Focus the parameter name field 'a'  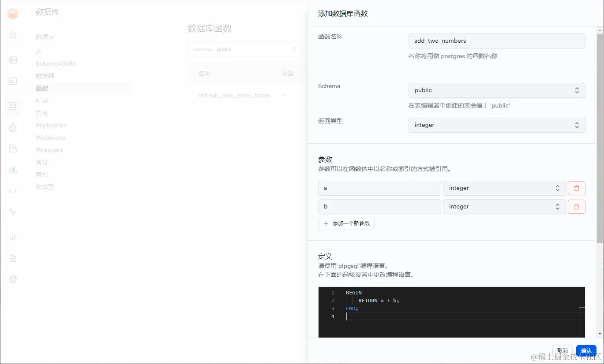click(x=379, y=188)
